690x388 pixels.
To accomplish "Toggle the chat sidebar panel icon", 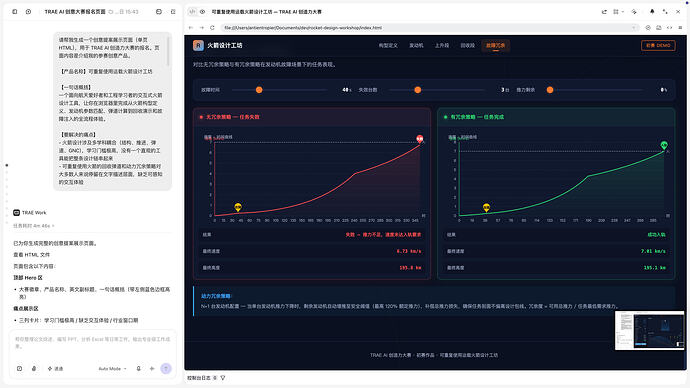I will 15,12.
